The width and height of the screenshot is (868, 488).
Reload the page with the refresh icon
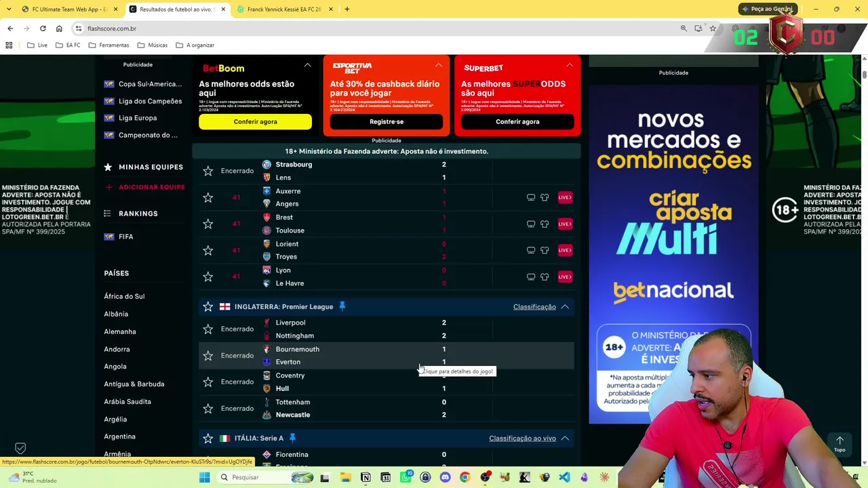[x=43, y=28]
